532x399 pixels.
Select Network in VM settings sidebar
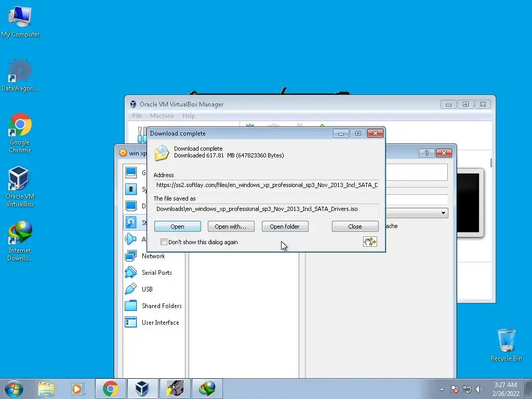pos(153,256)
